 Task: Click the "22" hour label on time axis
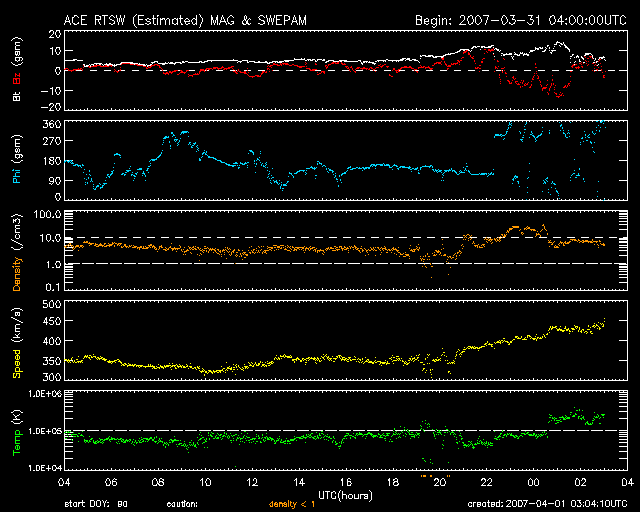pos(487,483)
